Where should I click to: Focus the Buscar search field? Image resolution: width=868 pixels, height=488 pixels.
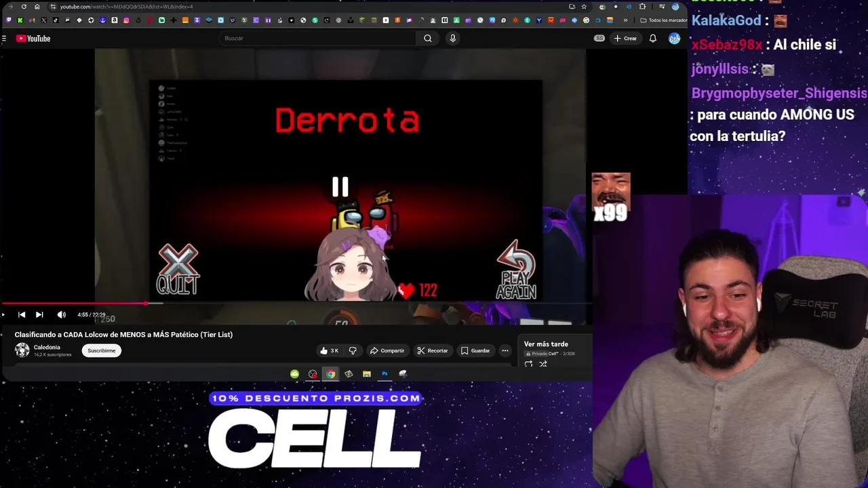[319, 39]
